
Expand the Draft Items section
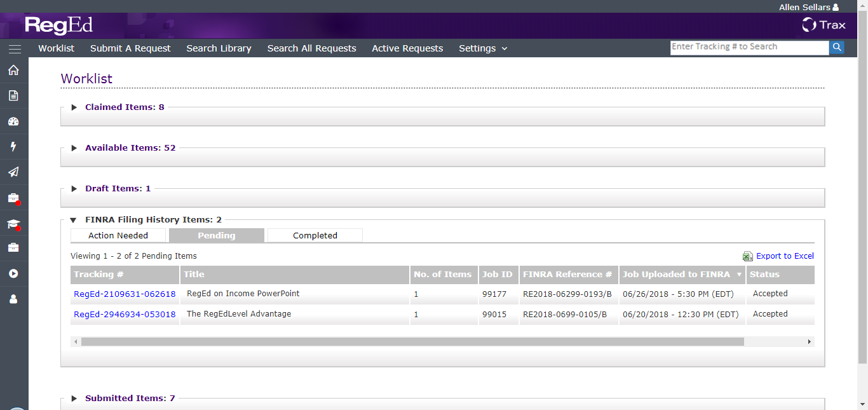click(74, 189)
